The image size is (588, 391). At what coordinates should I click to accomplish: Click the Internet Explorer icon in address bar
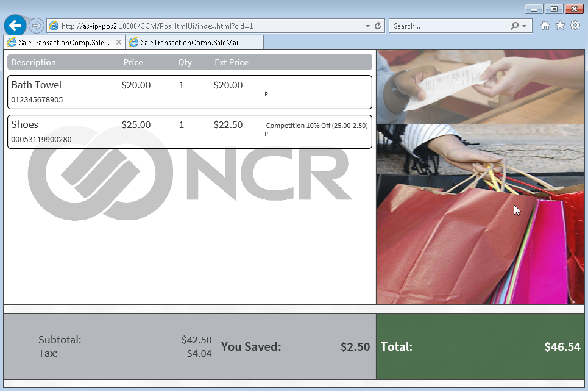(54, 26)
